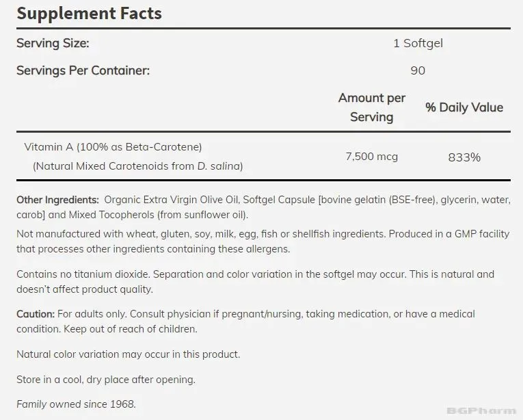Click Organic Extra Virgin Olive Oil text
Screen dimensions: 523x420
pyautogui.click(x=171, y=200)
